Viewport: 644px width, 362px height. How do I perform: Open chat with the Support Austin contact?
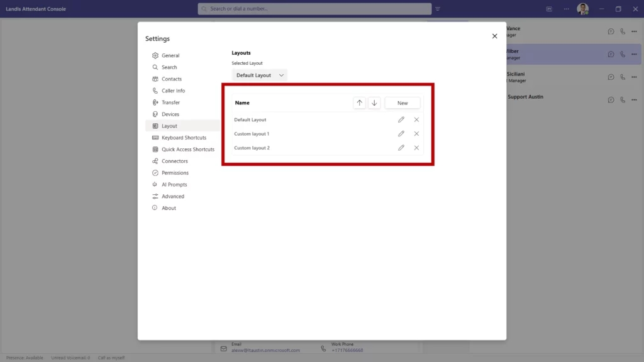click(x=611, y=99)
